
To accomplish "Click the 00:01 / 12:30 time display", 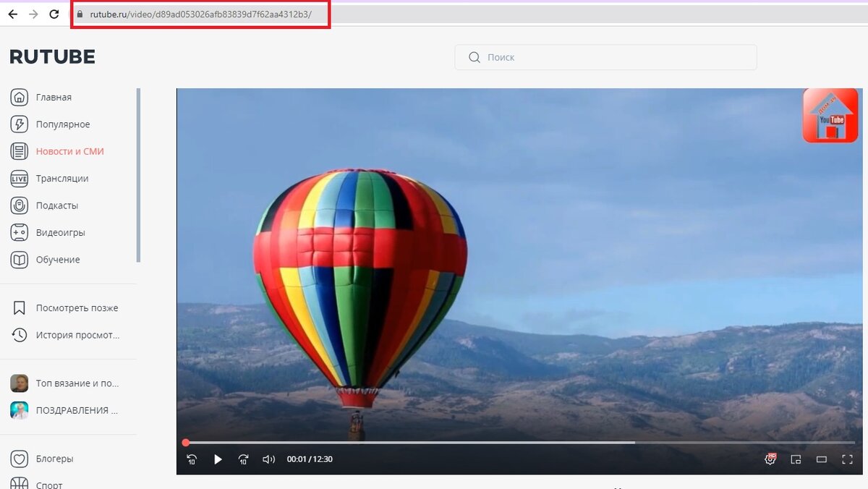I will tap(310, 459).
